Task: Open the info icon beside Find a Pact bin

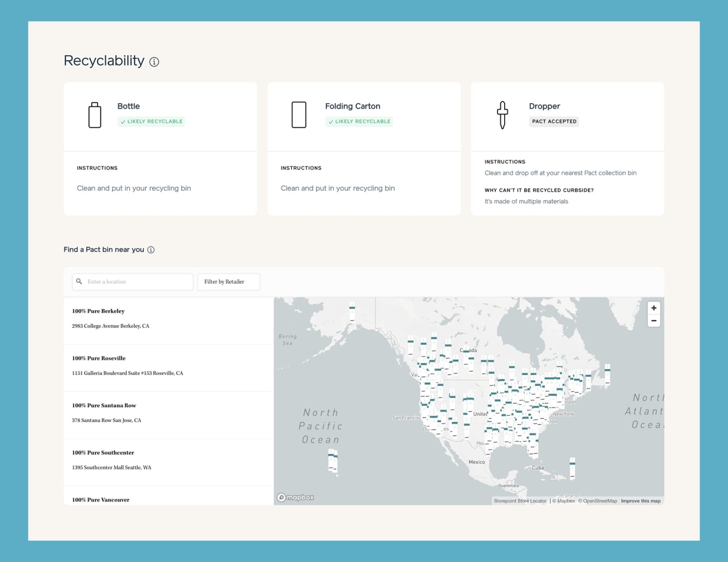Action: pos(151,250)
